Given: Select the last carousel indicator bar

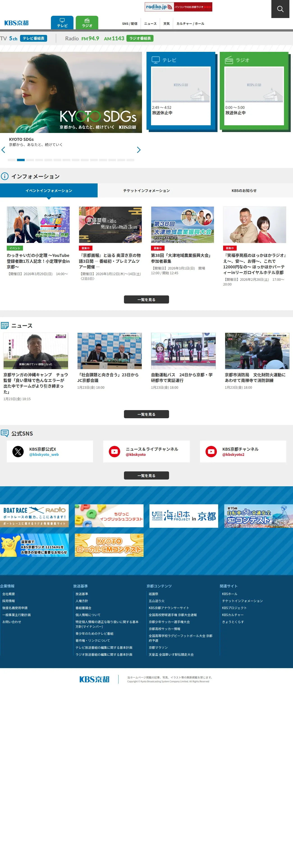Looking at the screenshot, I should [130, 160].
